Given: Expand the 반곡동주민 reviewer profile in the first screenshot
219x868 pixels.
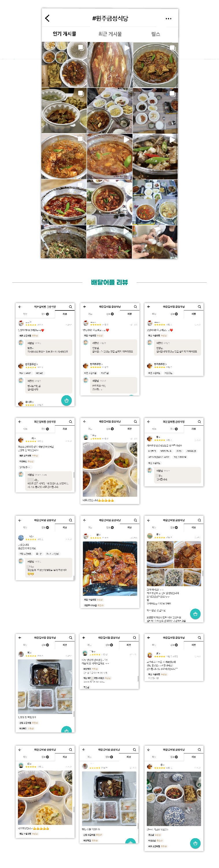Looking at the screenshot, I should 31,364.
